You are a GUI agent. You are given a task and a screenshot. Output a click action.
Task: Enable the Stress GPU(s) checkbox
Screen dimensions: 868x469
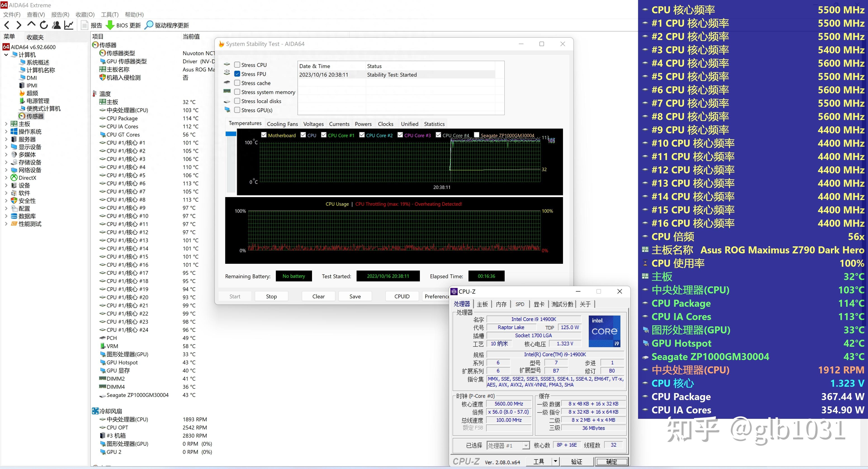(237, 110)
